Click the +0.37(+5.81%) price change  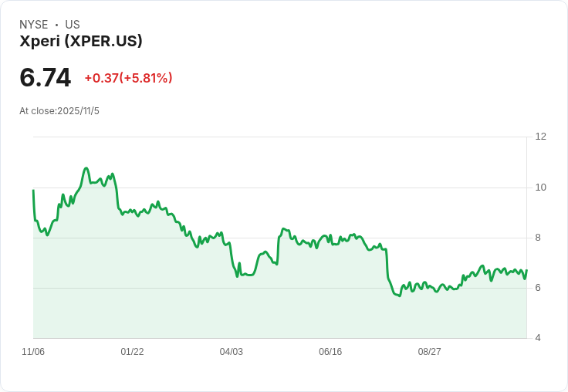point(128,78)
